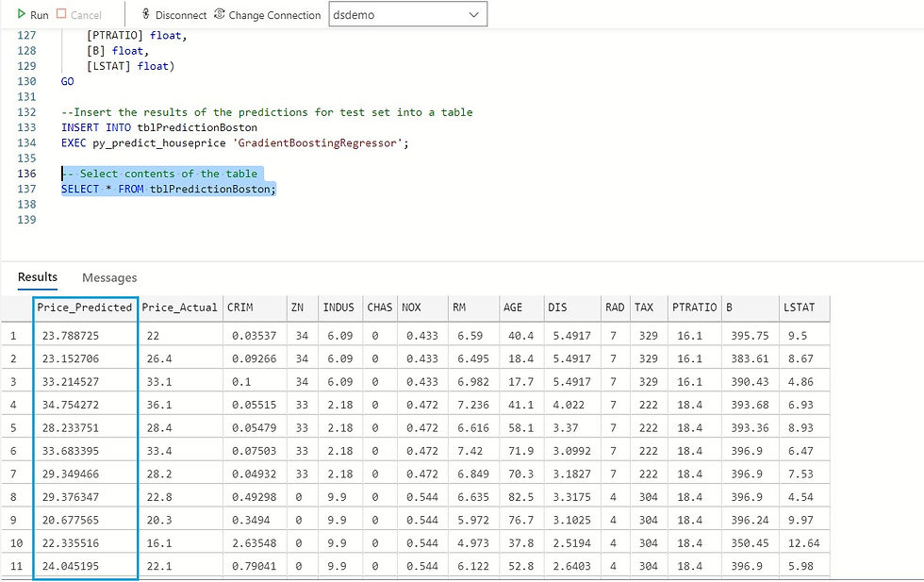Select the INDUS column header

coord(340,308)
